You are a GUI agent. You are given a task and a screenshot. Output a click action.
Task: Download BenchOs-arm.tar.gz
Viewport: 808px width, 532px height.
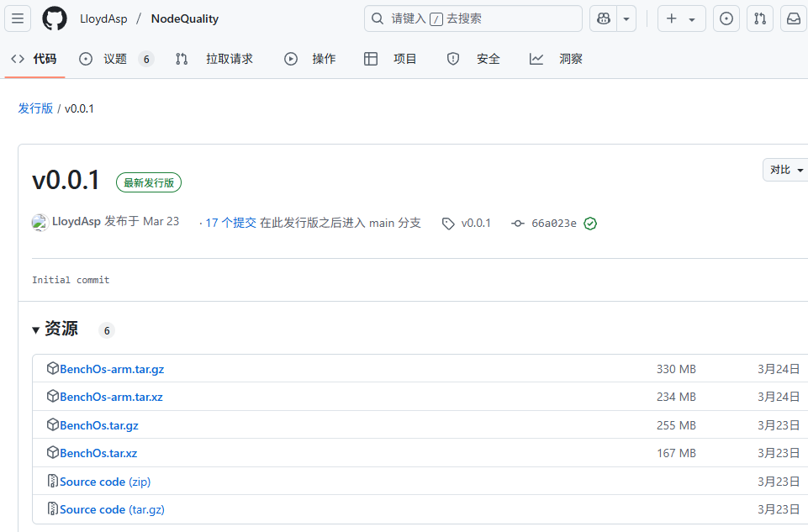click(112, 369)
